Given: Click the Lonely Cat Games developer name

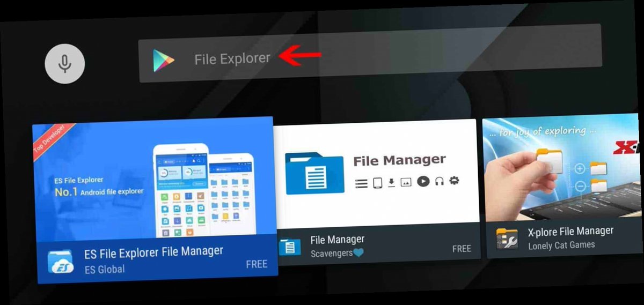Looking at the screenshot, I should pos(561,246).
